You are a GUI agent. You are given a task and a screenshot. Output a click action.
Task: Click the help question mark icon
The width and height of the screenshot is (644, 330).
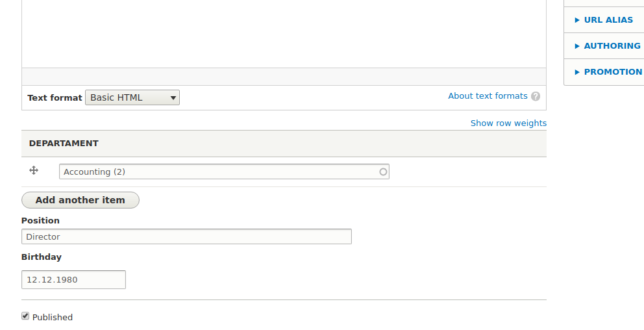(x=536, y=96)
